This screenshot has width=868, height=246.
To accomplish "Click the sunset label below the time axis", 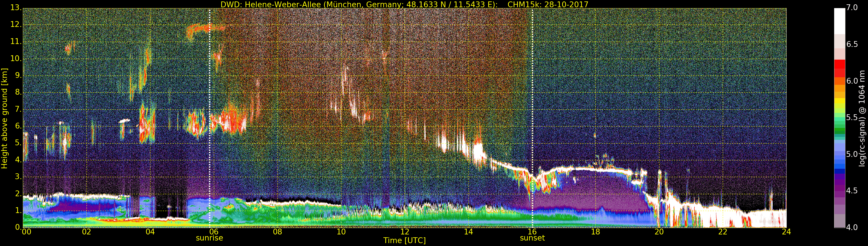I will (x=532, y=238).
